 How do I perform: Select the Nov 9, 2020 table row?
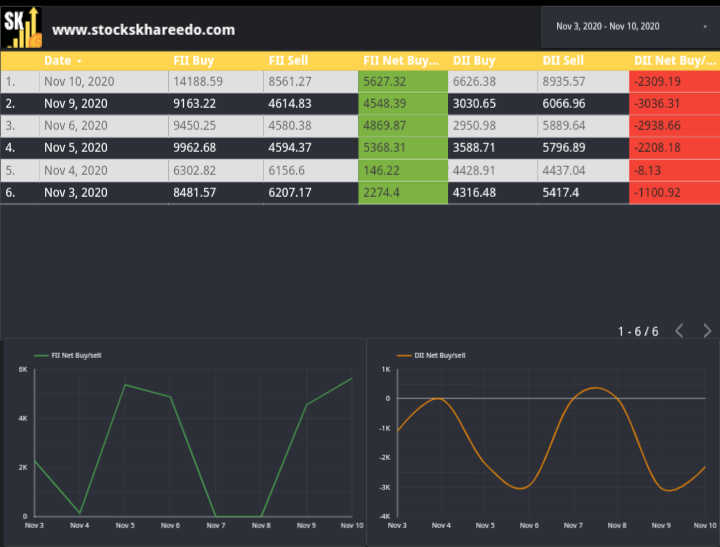click(x=360, y=104)
